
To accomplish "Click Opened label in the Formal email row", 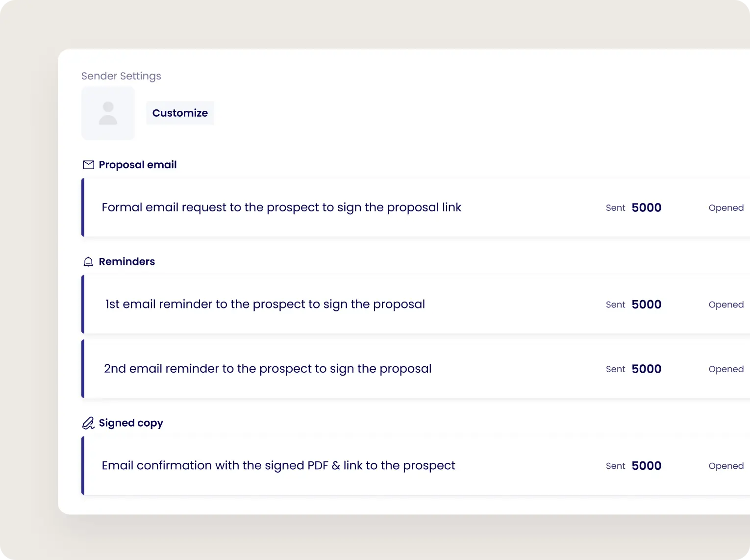I will coord(726,208).
